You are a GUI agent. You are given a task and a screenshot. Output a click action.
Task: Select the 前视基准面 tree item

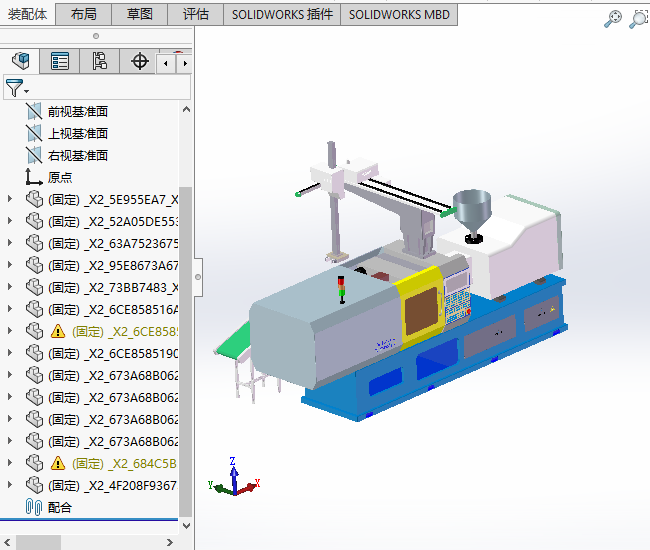[78, 111]
